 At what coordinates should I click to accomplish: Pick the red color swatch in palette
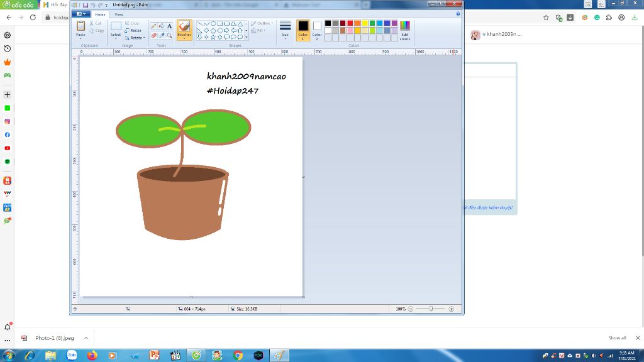click(x=350, y=23)
